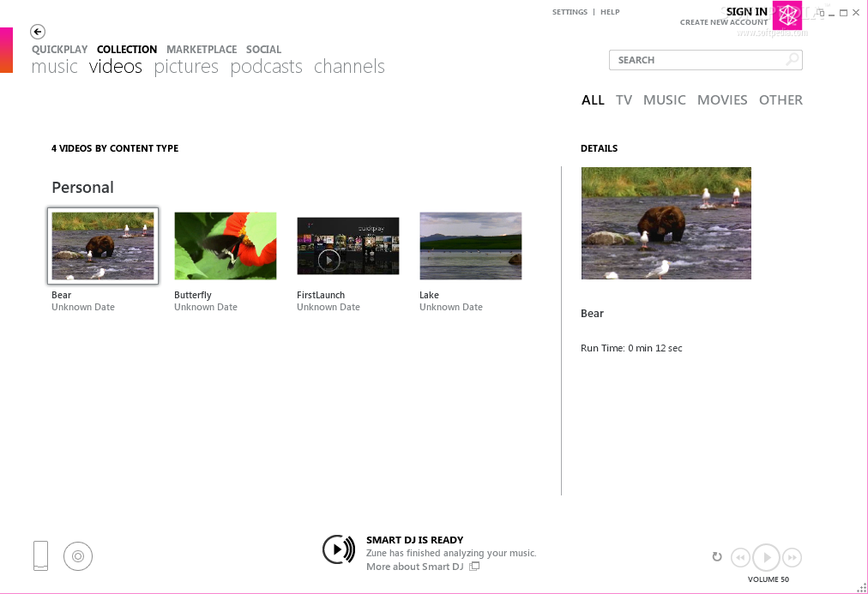The width and height of the screenshot is (868, 594).
Task: Select the FirstLaunch video thumbnail
Action: click(x=348, y=246)
